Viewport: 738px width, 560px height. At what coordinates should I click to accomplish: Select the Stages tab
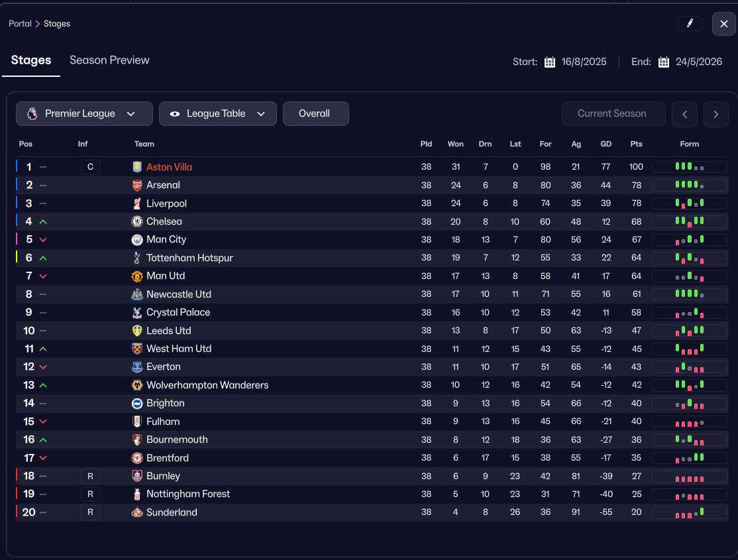(31, 60)
